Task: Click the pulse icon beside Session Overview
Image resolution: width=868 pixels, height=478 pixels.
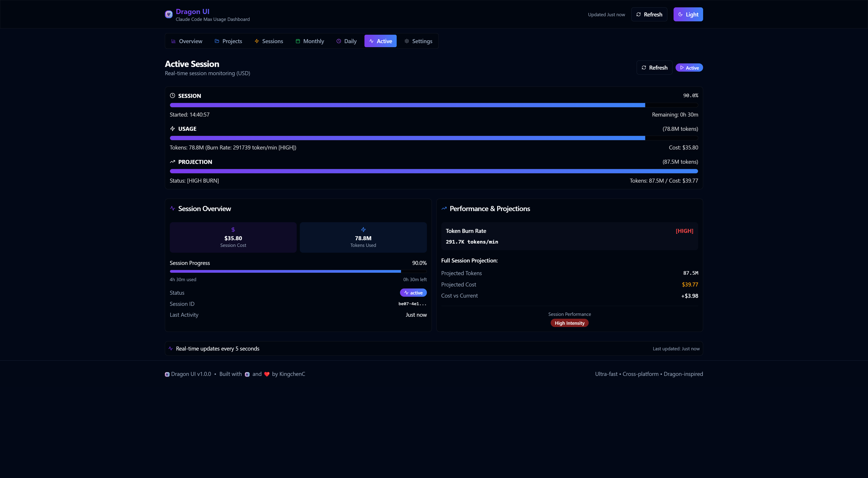Action: point(172,208)
